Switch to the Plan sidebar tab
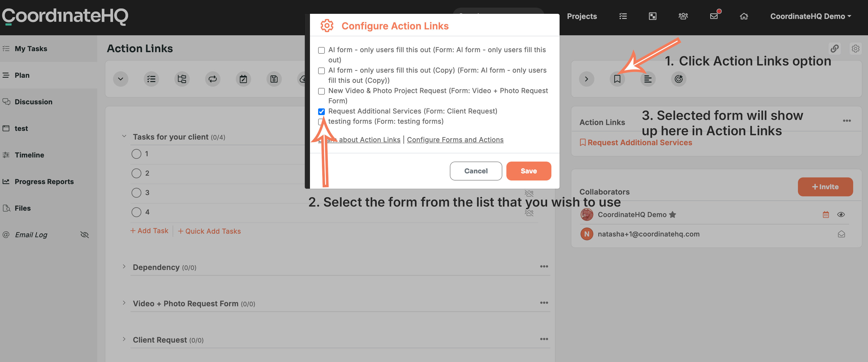Viewport: 868px width, 362px height. point(49,75)
